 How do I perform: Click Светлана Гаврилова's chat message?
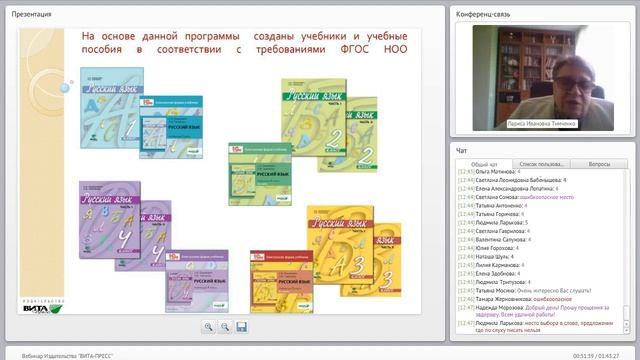(x=493, y=231)
